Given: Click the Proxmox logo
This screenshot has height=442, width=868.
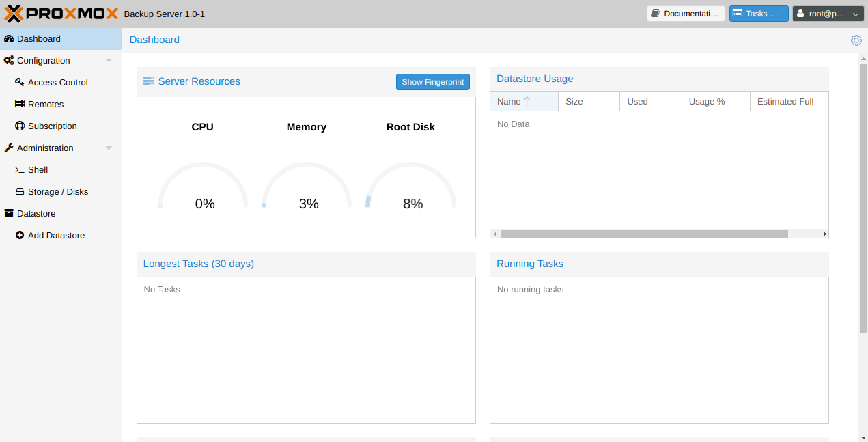Looking at the screenshot, I should click(x=61, y=14).
